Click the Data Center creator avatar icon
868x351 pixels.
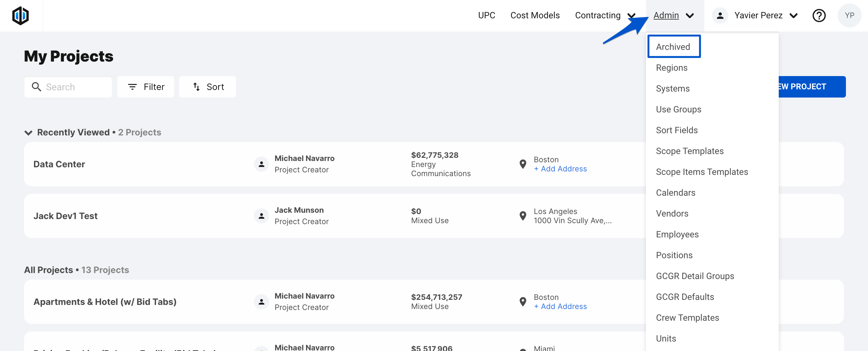click(261, 164)
